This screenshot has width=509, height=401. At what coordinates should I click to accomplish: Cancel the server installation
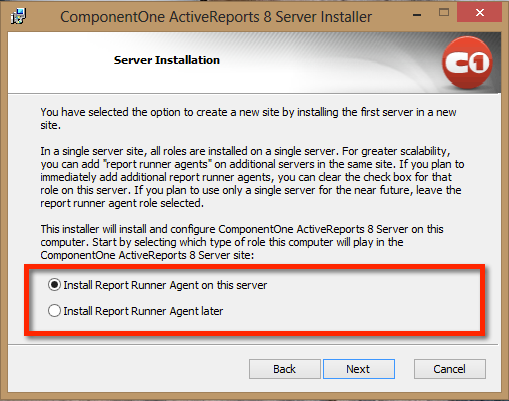(x=450, y=369)
